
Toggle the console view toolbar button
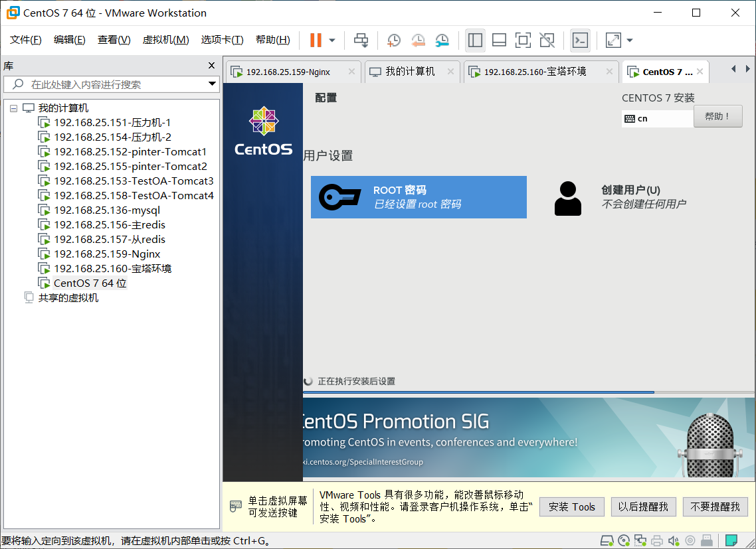click(x=580, y=40)
